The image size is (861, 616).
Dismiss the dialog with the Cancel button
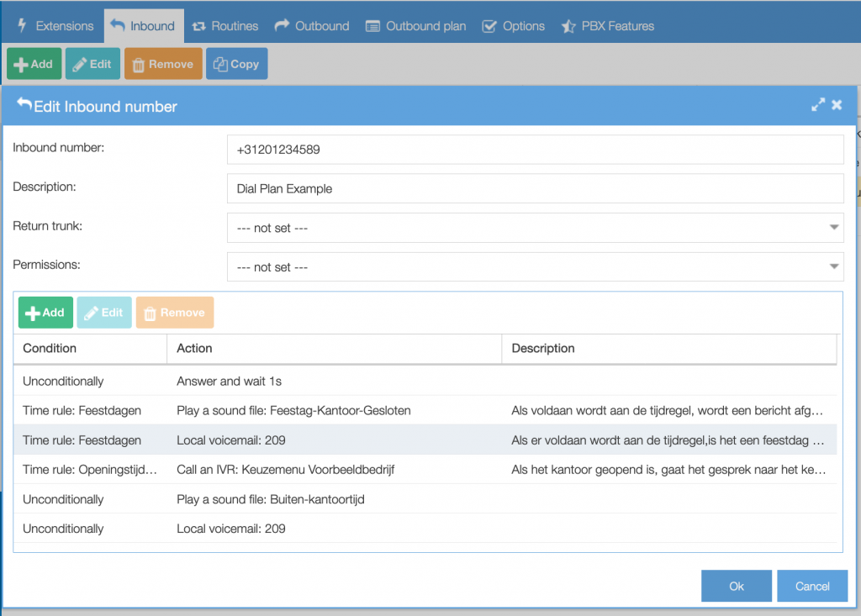(x=811, y=586)
